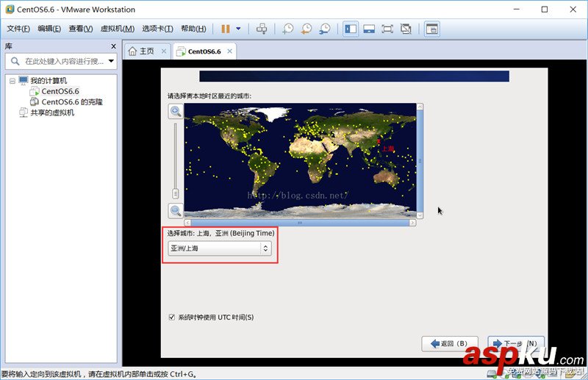Revert the virtual machine to its snapshot

[x=306, y=29]
